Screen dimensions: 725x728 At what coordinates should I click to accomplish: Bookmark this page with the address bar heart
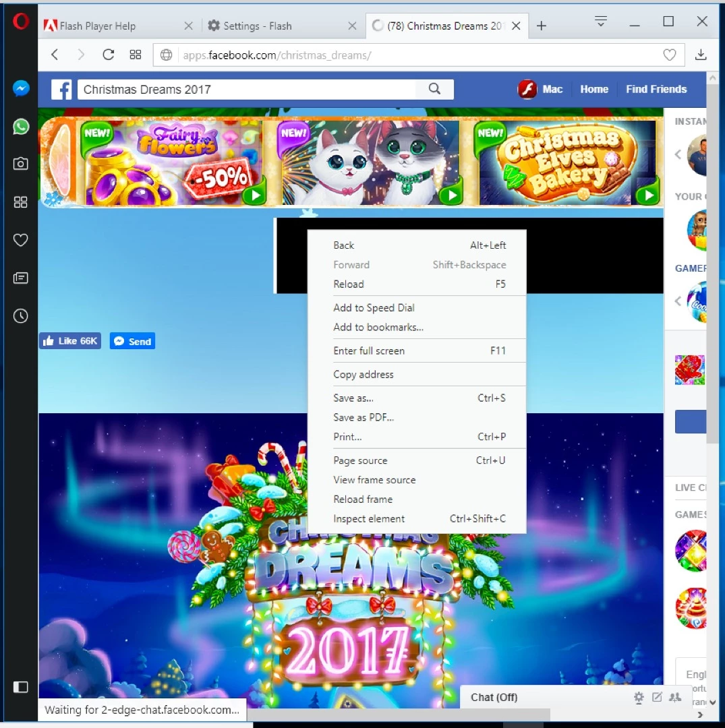click(669, 55)
